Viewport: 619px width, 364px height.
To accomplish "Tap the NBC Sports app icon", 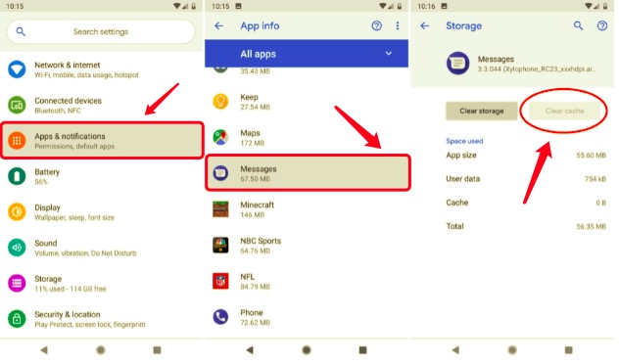I will (x=220, y=245).
